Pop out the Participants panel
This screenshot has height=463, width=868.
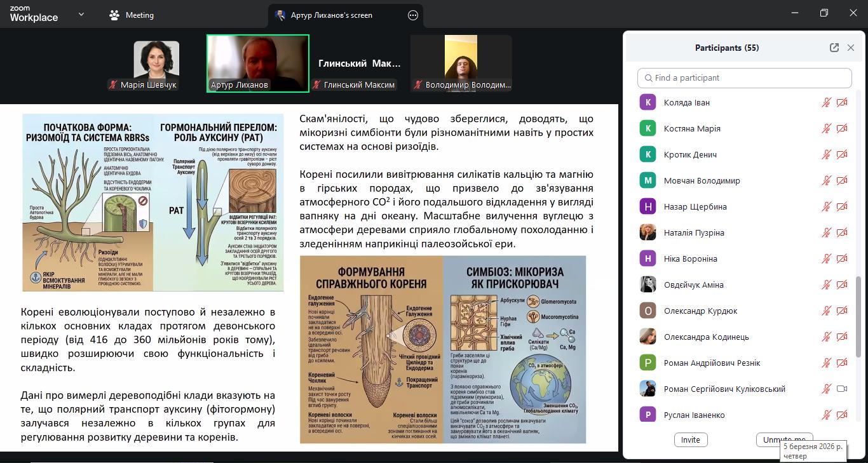click(x=834, y=48)
